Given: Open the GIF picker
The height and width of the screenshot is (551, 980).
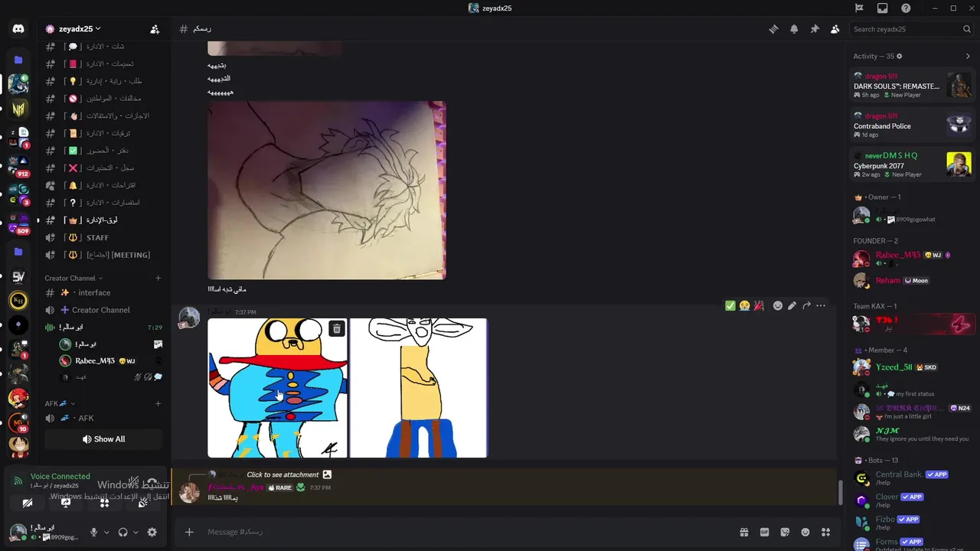Looking at the screenshot, I should 764,532.
